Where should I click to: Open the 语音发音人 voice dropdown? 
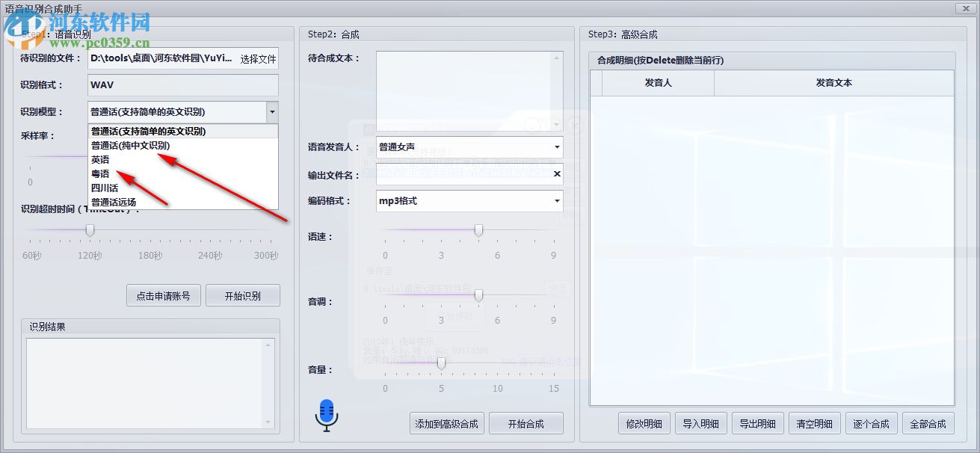click(x=556, y=147)
